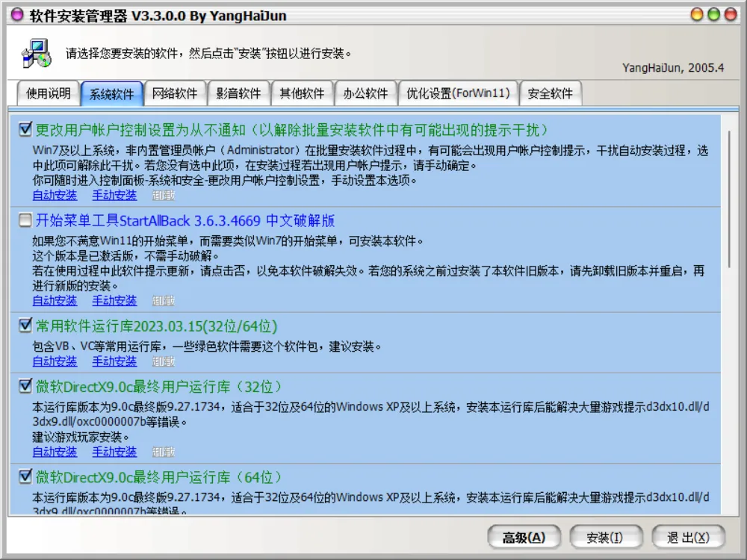Click the software list vertical scrollbar thumb
Image resolution: width=747 pixels, height=560 pixels.
[729, 199]
